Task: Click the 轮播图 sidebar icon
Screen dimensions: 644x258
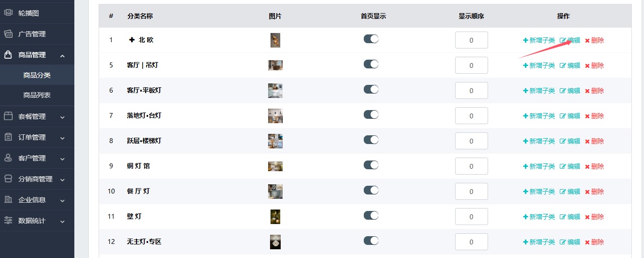Action: tap(8, 13)
